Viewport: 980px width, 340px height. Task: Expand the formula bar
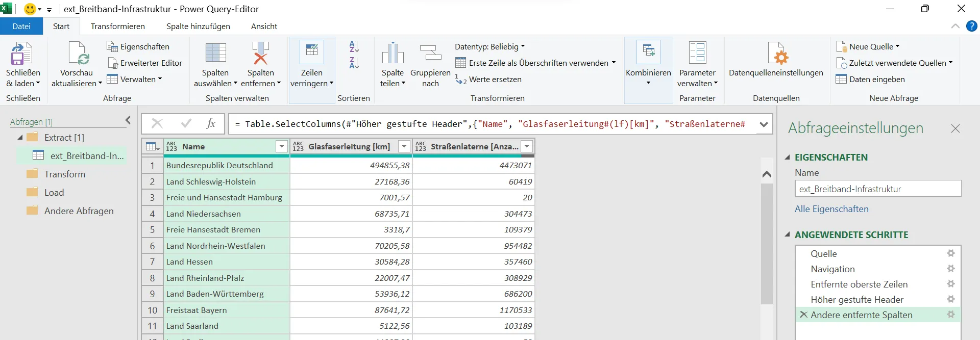[764, 124]
